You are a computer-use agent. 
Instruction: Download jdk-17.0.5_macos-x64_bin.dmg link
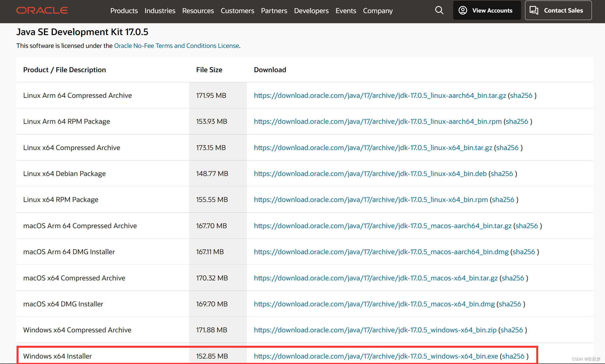coord(374,304)
